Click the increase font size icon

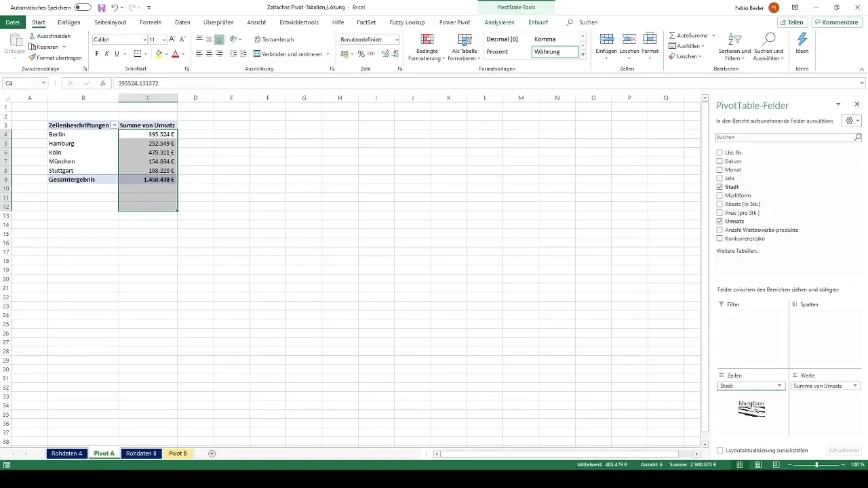[172, 39]
